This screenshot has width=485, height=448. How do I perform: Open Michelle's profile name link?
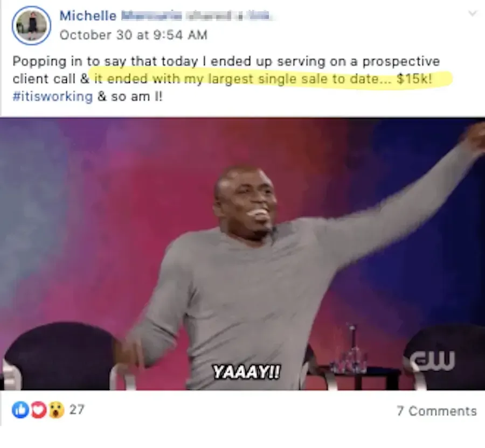click(x=88, y=16)
